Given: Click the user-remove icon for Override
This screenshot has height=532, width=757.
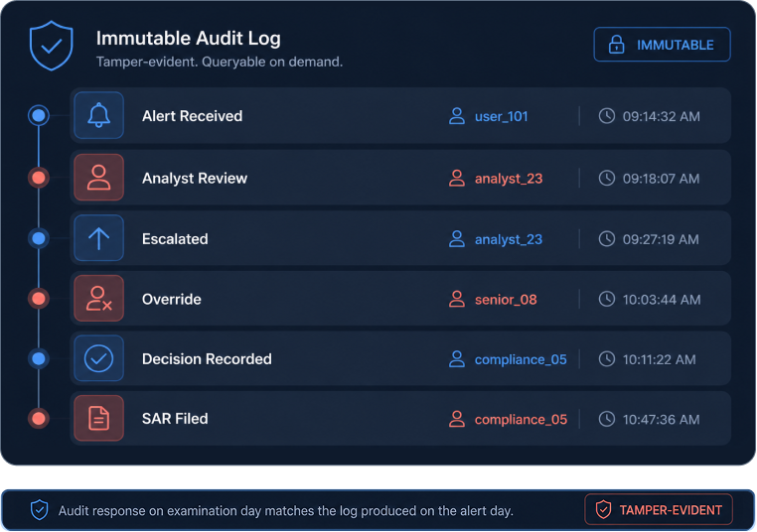Looking at the screenshot, I should point(99,299).
